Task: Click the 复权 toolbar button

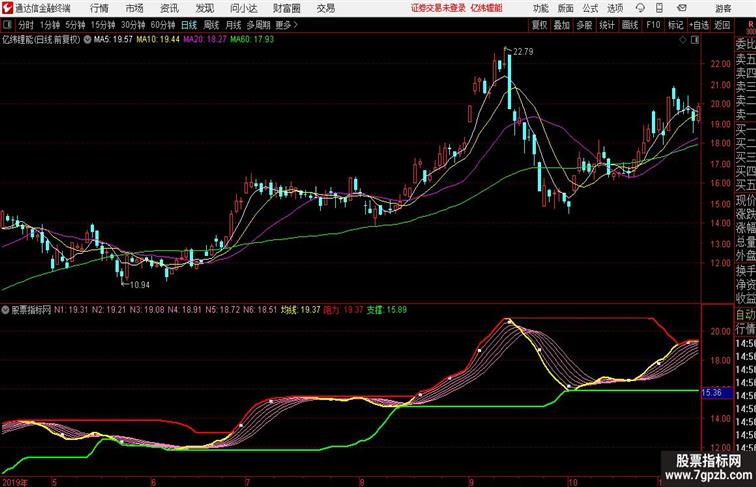Action: pyautogui.click(x=539, y=25)
